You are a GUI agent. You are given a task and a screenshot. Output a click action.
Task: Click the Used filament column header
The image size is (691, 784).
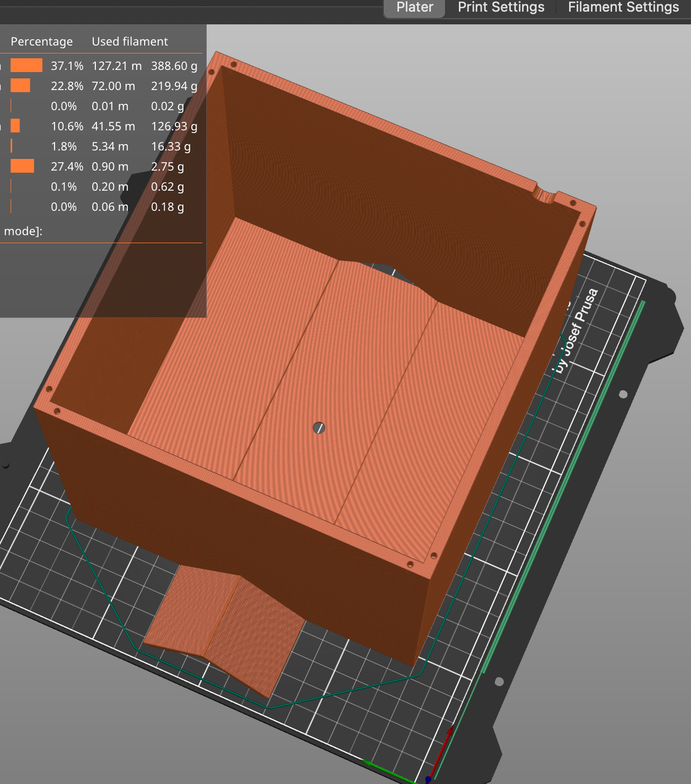coord(130,41)
